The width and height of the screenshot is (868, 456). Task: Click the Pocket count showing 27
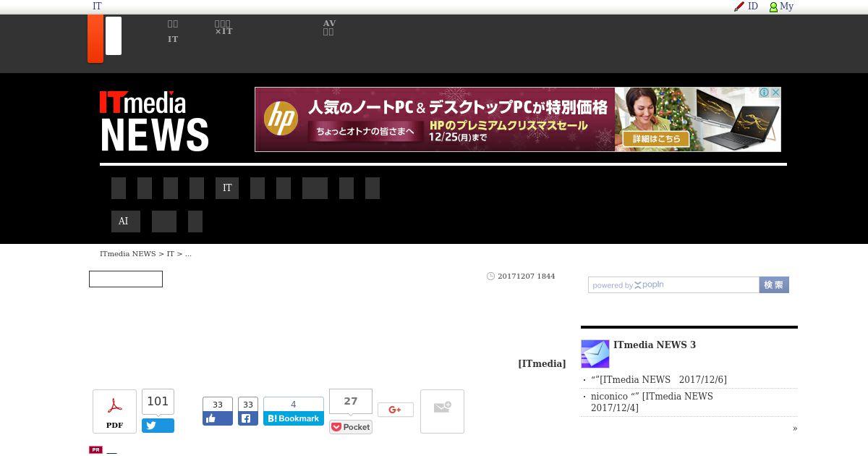coord(351,401)
